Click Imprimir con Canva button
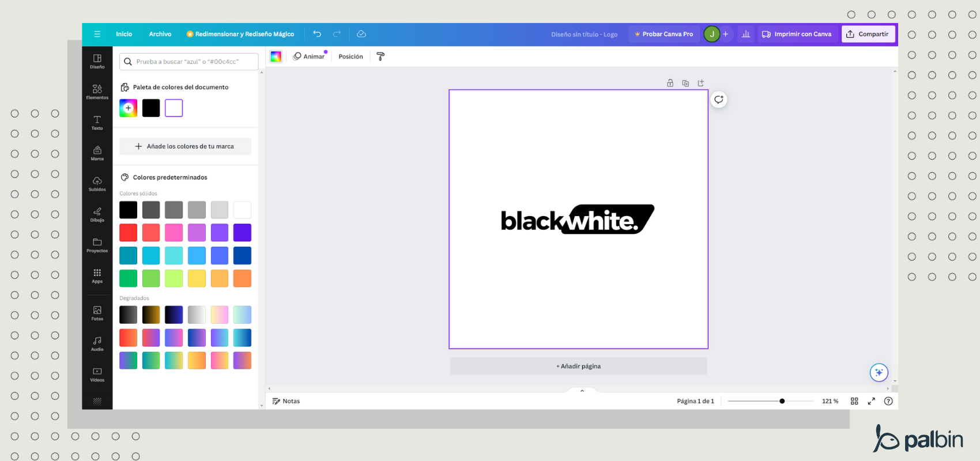Viewport: 980px width, 461px height. (797, 34)
